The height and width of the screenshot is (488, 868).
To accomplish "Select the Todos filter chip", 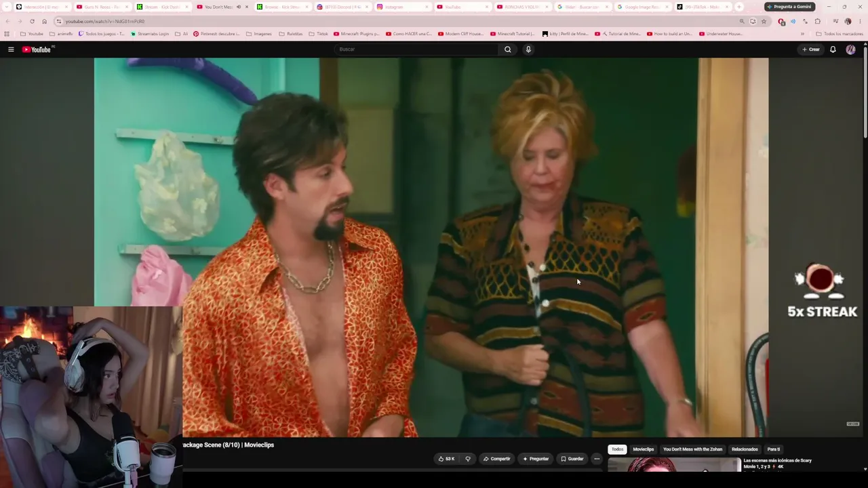I will 617,449.
